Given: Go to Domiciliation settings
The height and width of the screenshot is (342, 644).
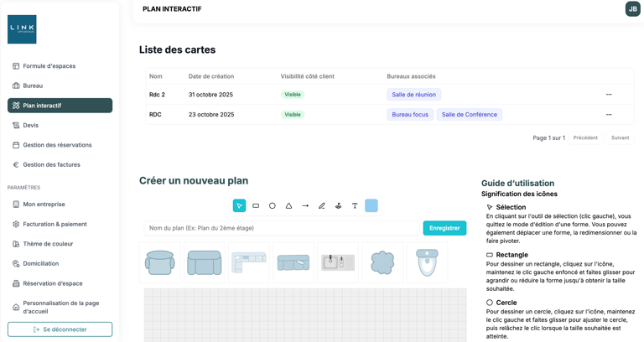Looking at the screenshot, I should 60,263.
